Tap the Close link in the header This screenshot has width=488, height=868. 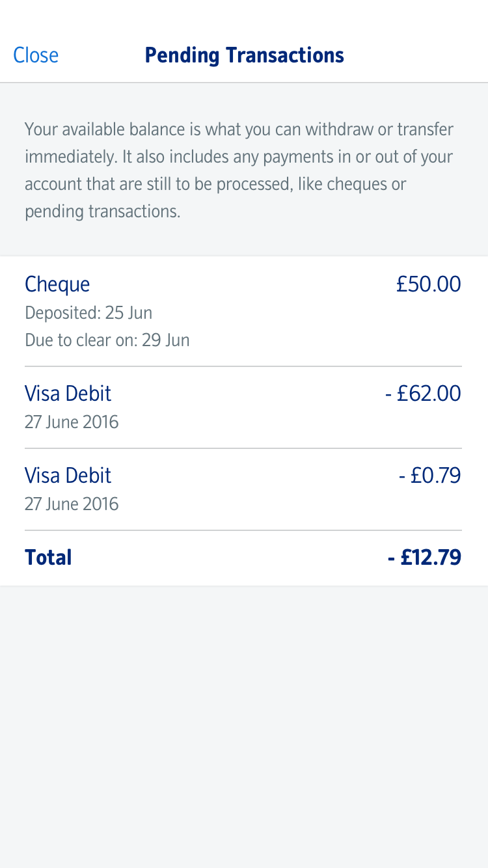point(36,55)
